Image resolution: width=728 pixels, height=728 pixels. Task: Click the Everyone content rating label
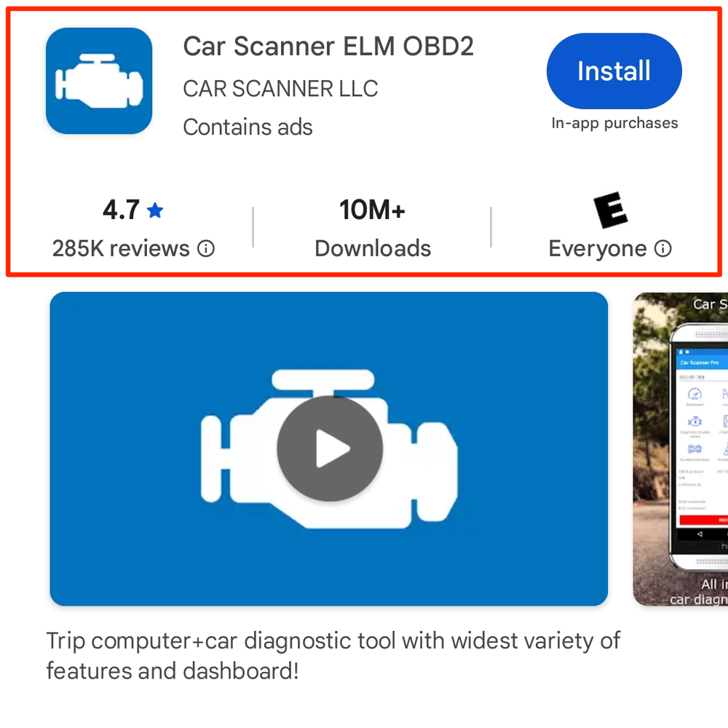598,249
